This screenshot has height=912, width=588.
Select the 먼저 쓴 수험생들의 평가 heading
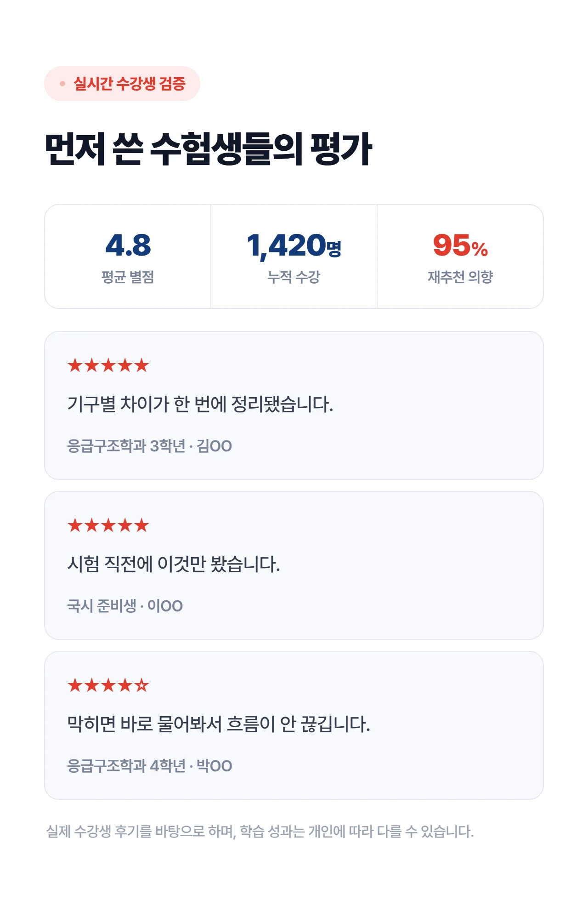(209, 148)
